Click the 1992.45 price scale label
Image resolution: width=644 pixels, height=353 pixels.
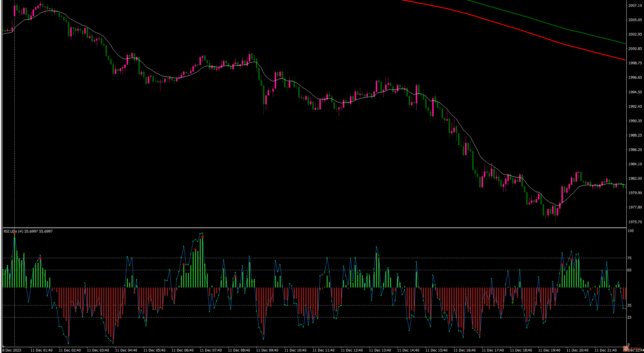point(635,106)
